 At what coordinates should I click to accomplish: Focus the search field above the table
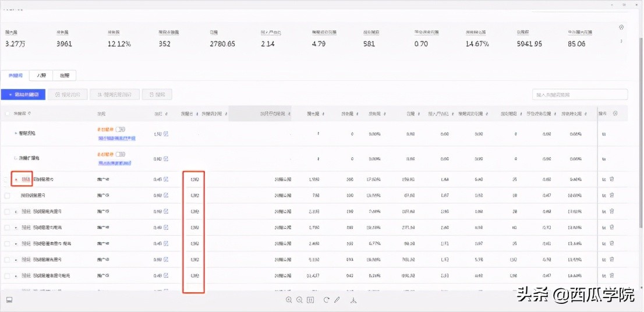580,94
